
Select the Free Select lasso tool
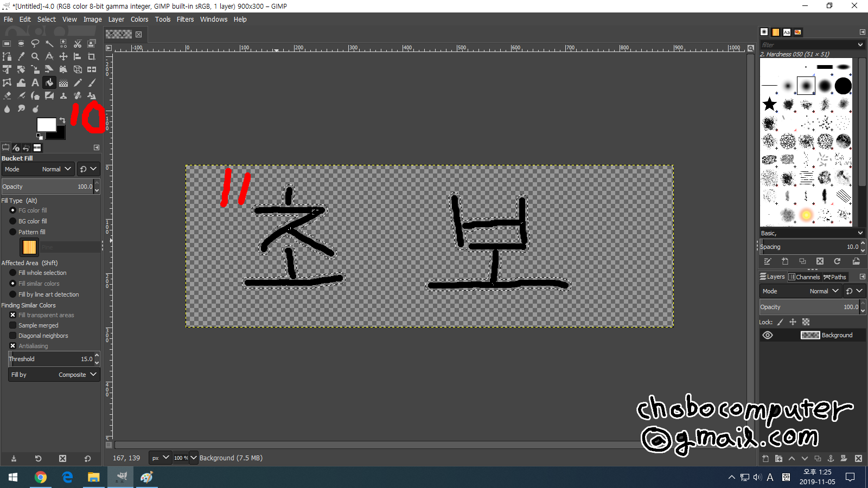pos(35,43)
